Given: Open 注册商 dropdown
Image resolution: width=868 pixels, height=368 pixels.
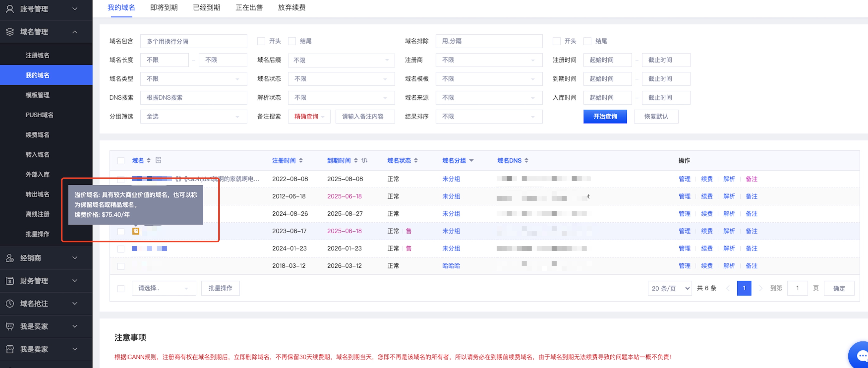Looking at the screenshot, I should [488, 60].
